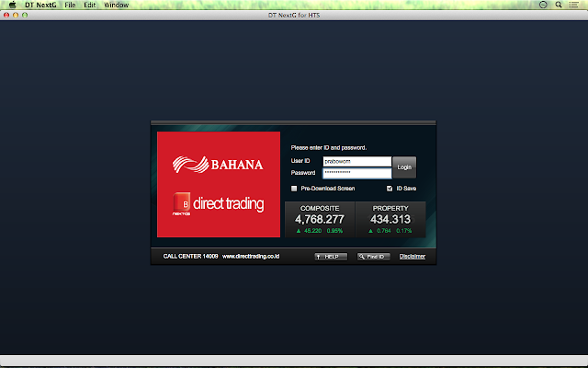The height and width of the screenshot is (368, 588).
Task: Click the User ID input field
Action: (357, 162)
